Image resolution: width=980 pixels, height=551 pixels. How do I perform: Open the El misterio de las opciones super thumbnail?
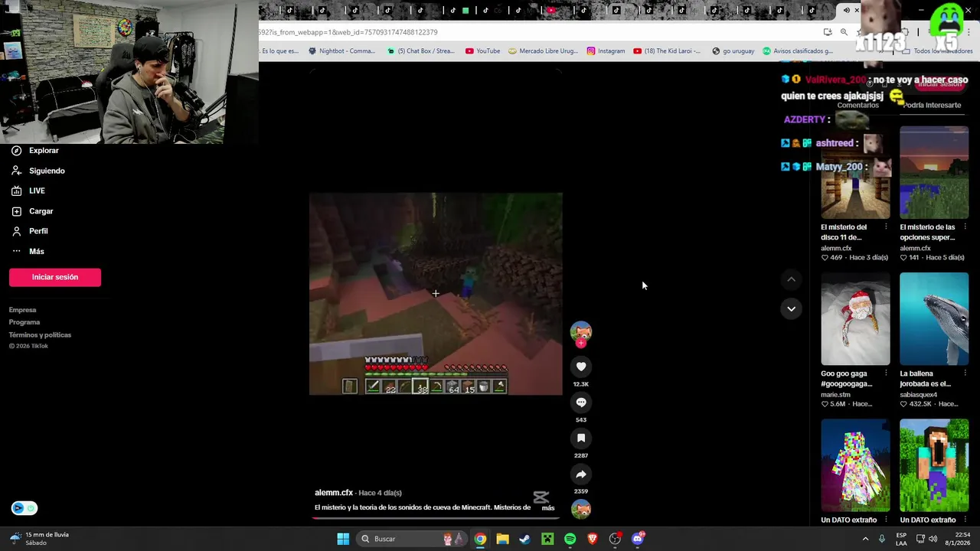[934, 173]
